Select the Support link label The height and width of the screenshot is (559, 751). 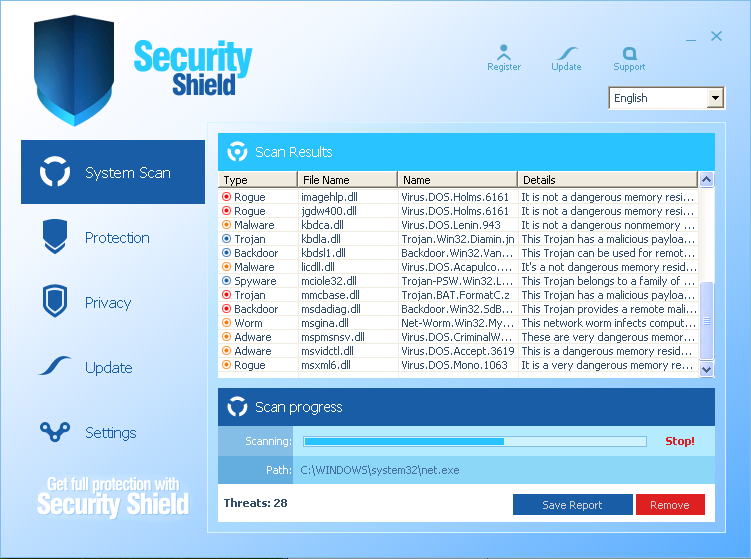[629, 67]
